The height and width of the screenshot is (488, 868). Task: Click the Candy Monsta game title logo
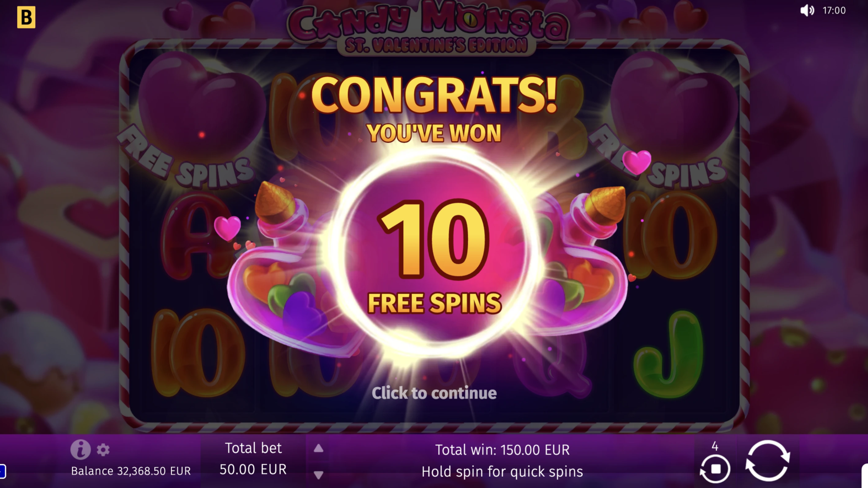coord(429,28)
